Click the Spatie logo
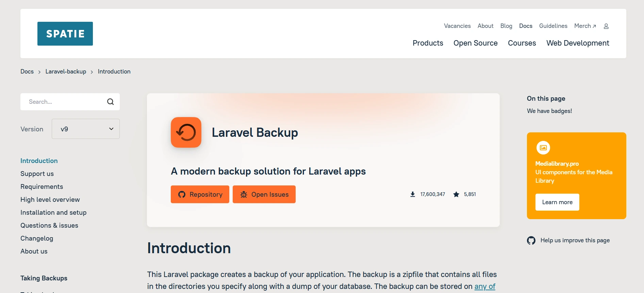 65,34
